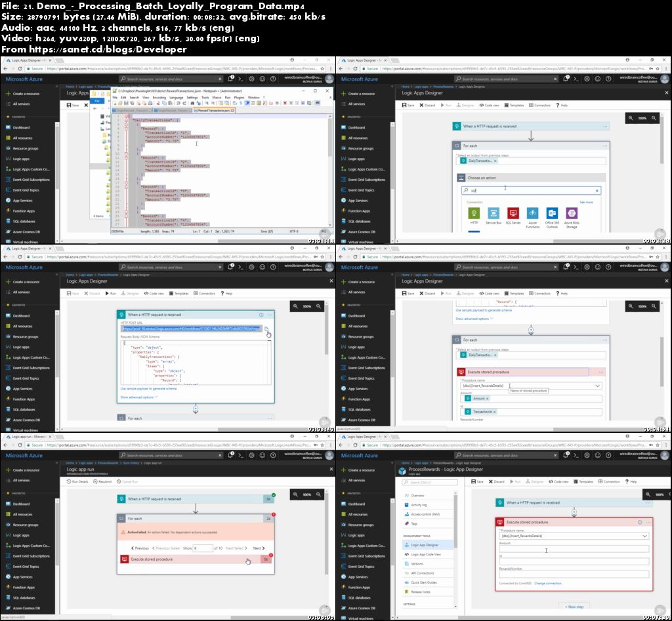Select the RewardTransactions.json tab in Notepad++
The image size is (672, 621).
214,111
